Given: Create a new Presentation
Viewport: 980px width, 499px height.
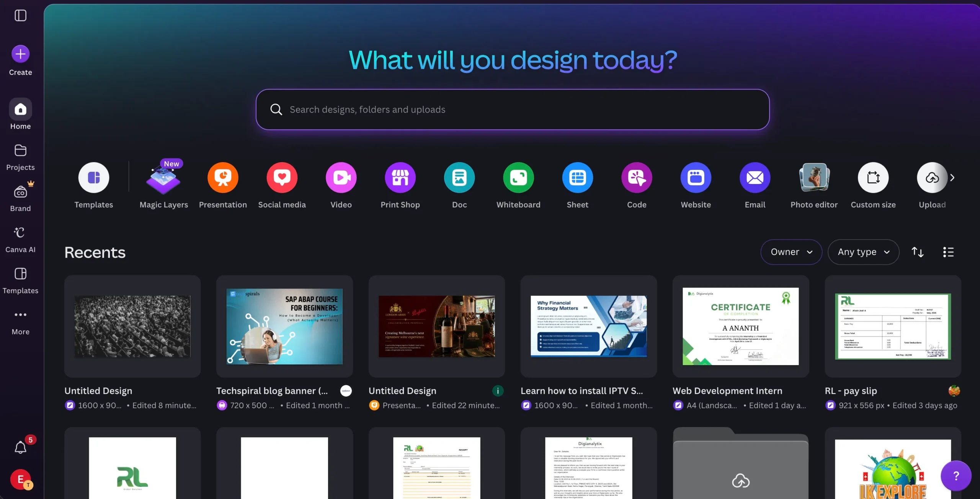Looking at the screenshot, I should coord(223,186).
